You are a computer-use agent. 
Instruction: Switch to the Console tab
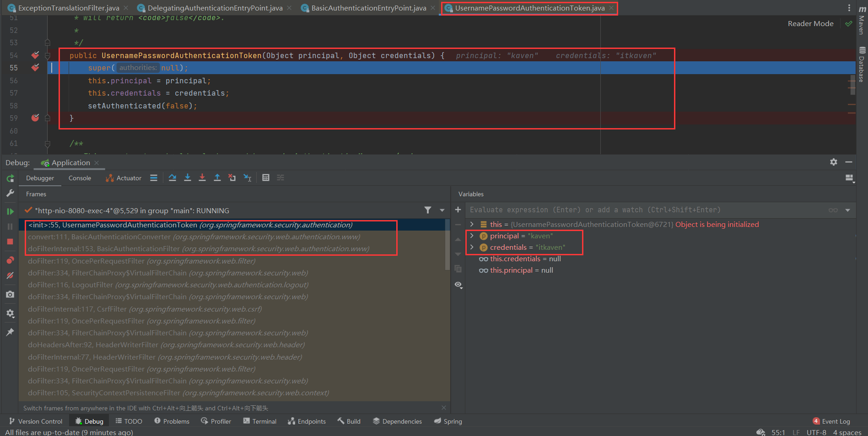80,178
